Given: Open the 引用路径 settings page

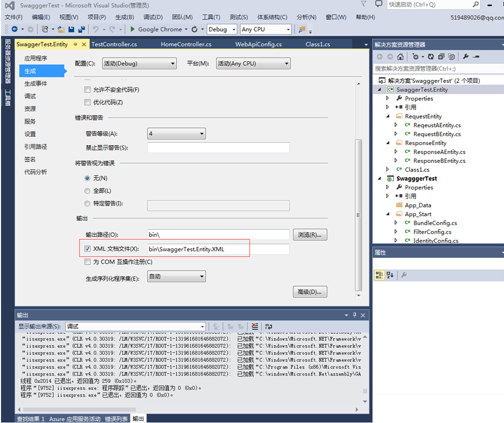Looking at the screenshot, I should click(x=36, y=147).
